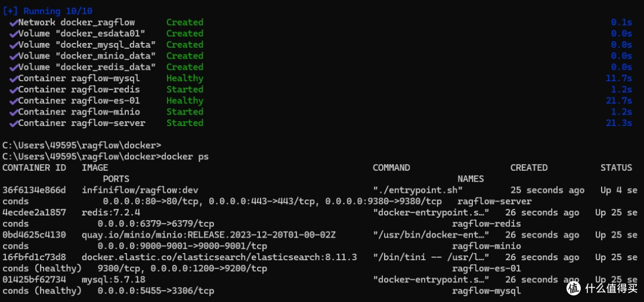Click the ragflow-server name in docker ps
The height and width of the screenshot is (302, 644).
tap(494, 201)
